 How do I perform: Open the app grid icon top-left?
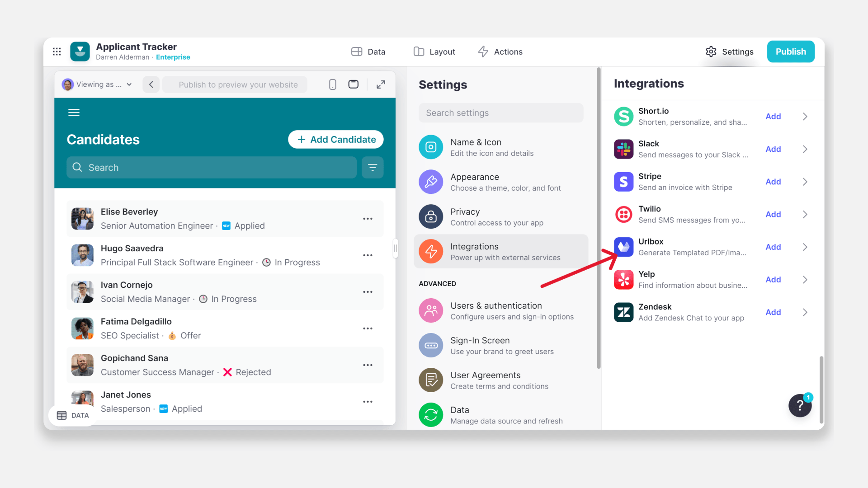tap(57, 52)
